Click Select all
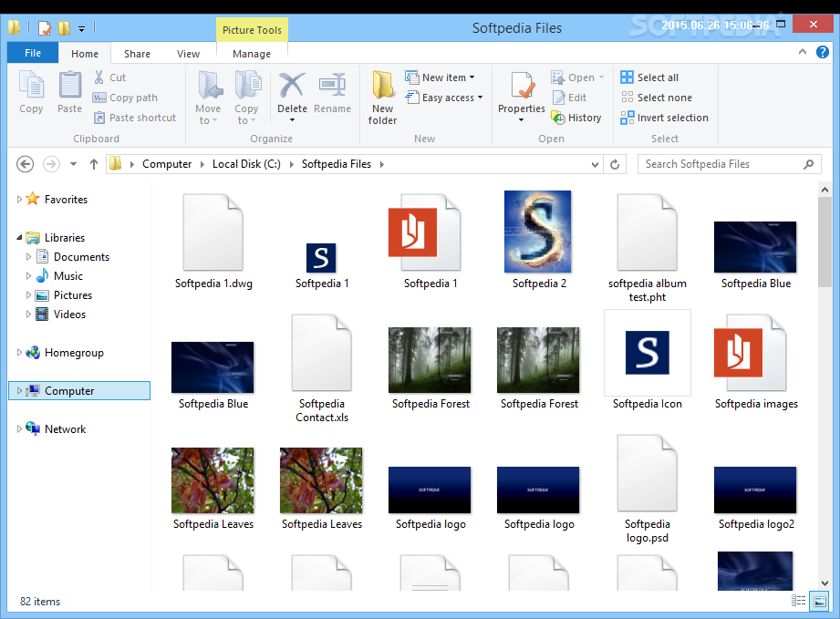Viewport: 840px width, 619px height. coord(649,77)
